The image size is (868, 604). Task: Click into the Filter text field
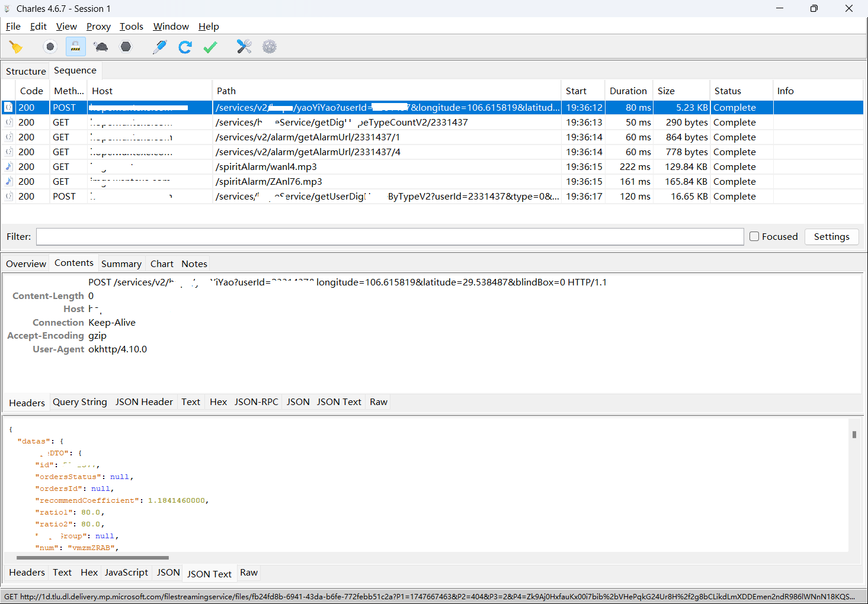[x=389, y=236]
